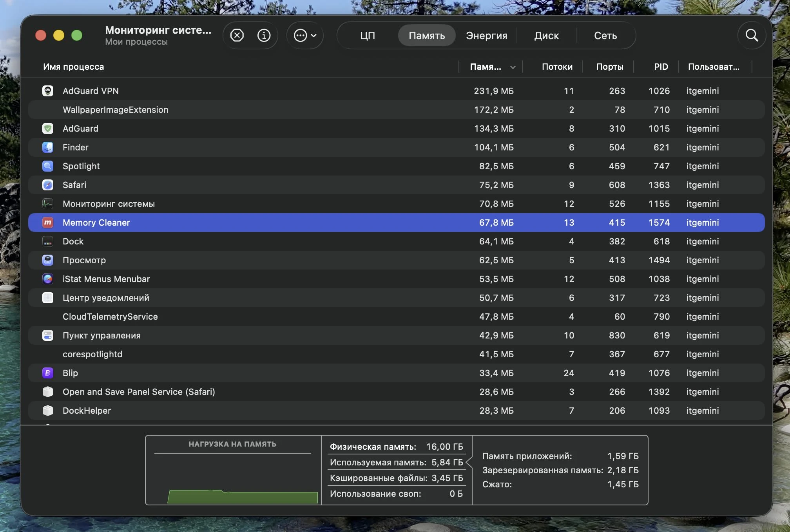Open the Энергия tab
790x532 pixels.
486,36
